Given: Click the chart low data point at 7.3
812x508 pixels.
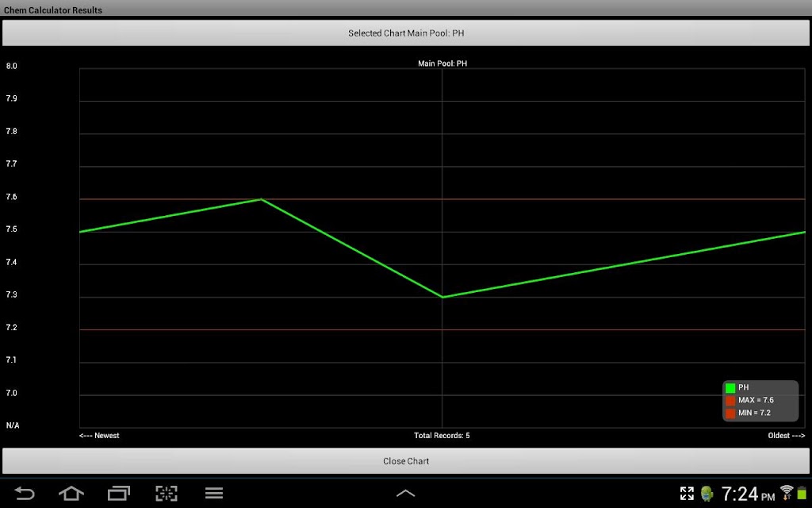Looking at the screenshot, I should point(442,297).
